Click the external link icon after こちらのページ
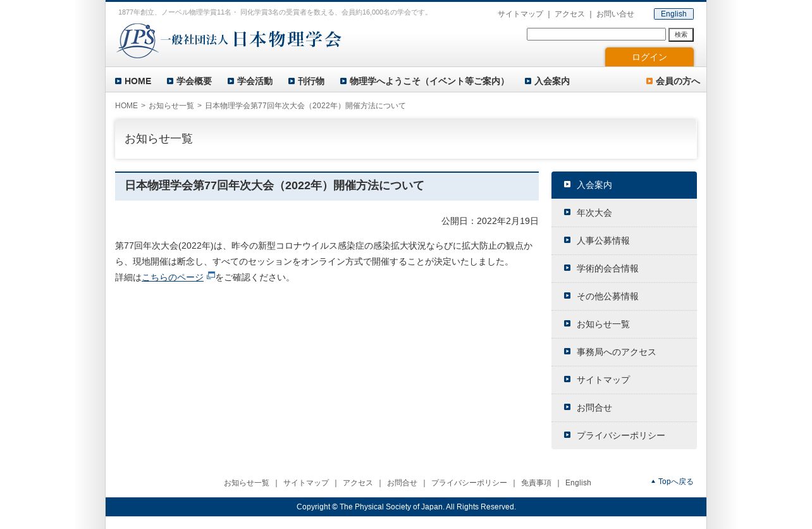The height and width of the screenshot is (529, 812). (x=211, y=275)
